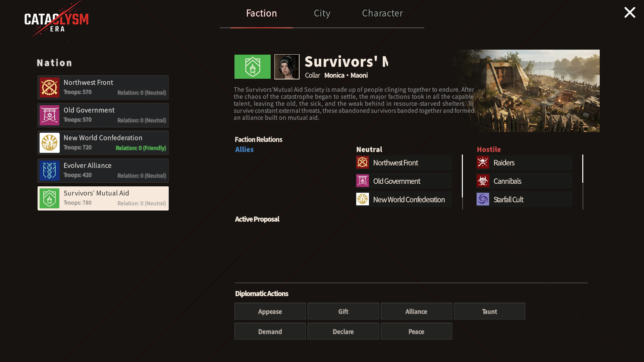Open the Faction tab
The image size is (644, 362).
pos(262,13)
